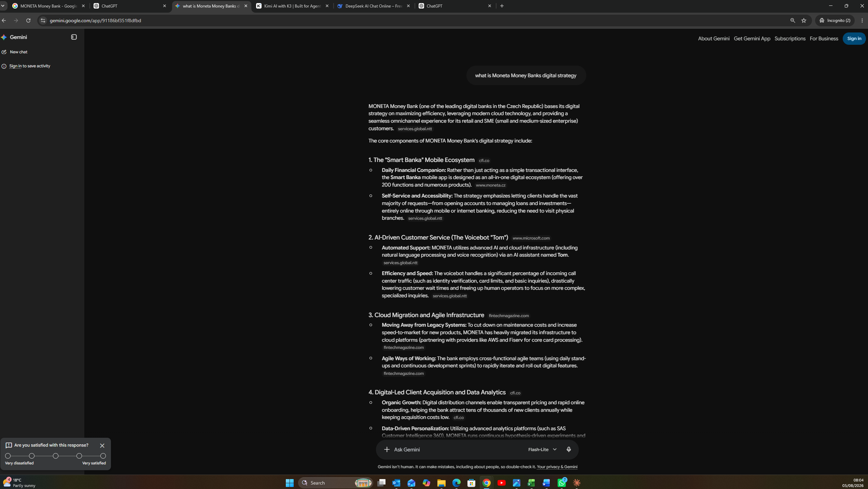
Task: Switch to the 'Kimi AI with K3' tab
Action: tap(292, 6)
